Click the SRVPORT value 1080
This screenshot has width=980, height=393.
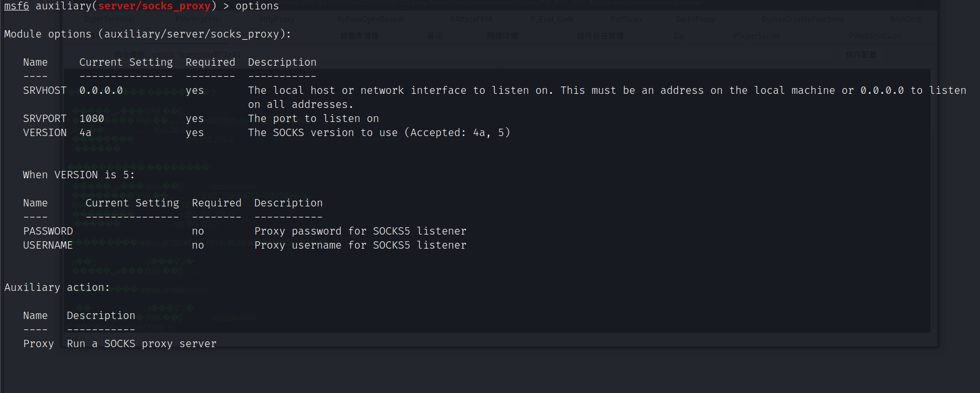(x=92, y=119)
